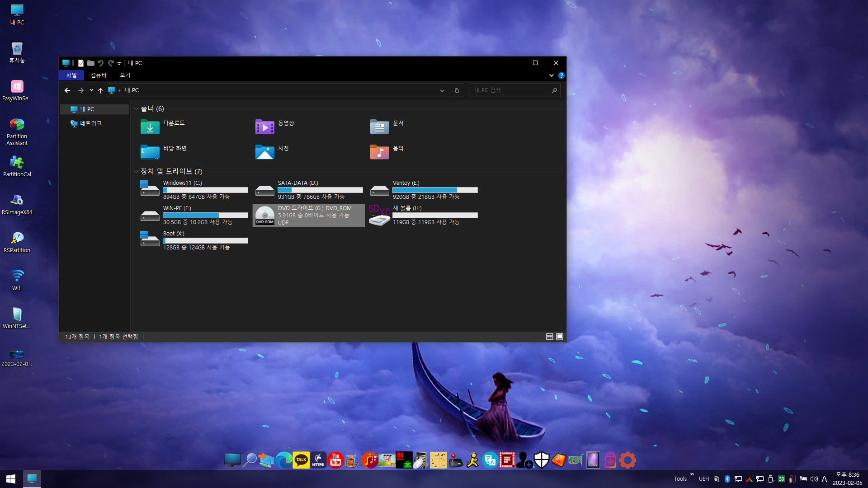This screenshot has height=488, width=868.
Task: Open YouTube from the dock
Action: [x=335, y=460]
